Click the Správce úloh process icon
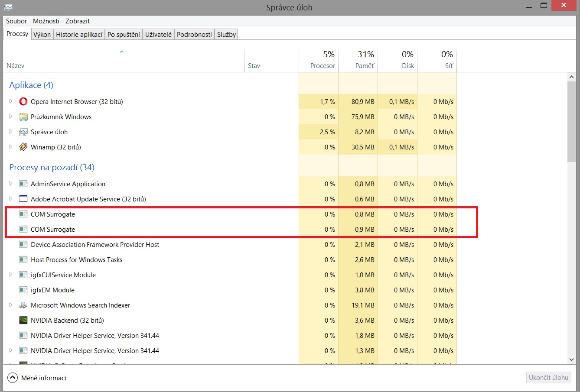580x392 pixels. 23,132
